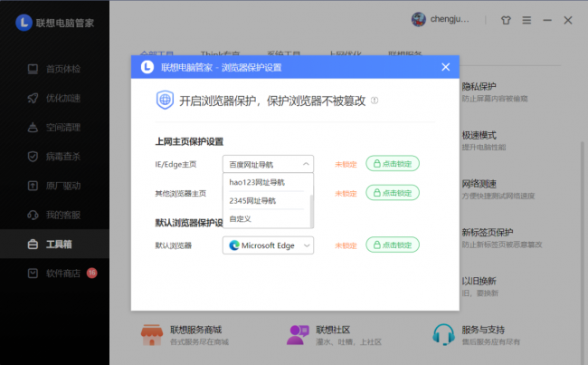Close the main Lenovo PC Manager window
The width and height of the screenshot is (588, 365).
568,20
